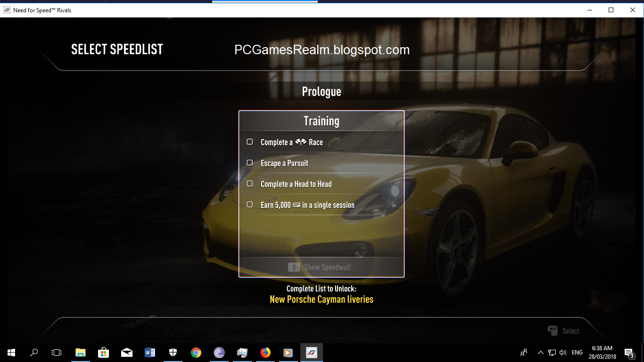The image size is (644, 362).
Task: Launch Google Chrome from the taskbar
Action: [x=196, y=353]
